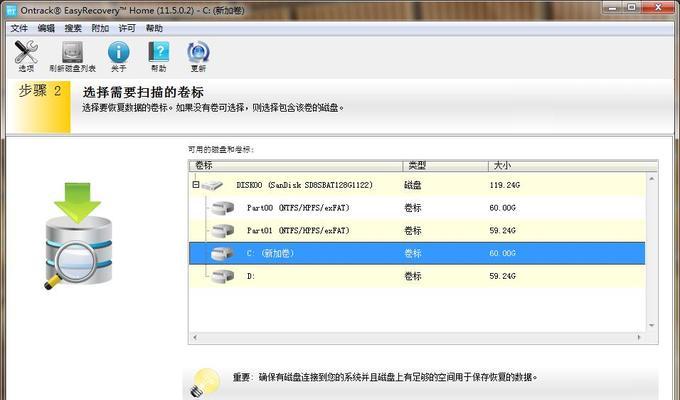Click the 磁盘 type cell of DISK00
Image resolution: width=680 pixels, height=400 pixels.
click(x=412, y=185)
